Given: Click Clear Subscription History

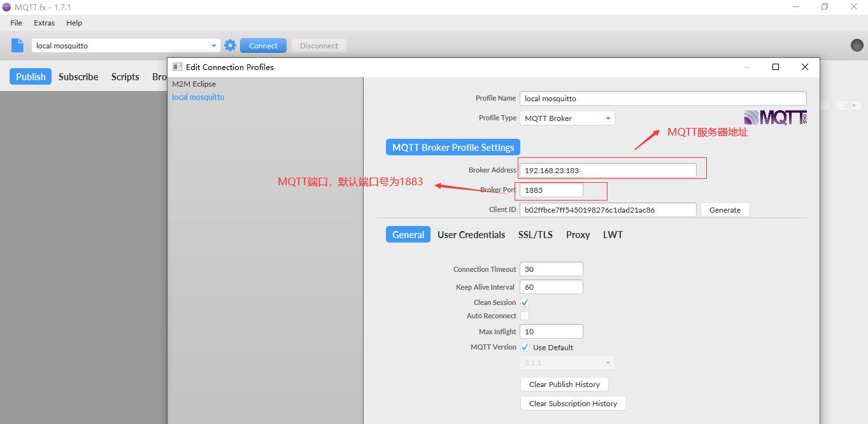Looking at the screenshot, I should [573, 404].
